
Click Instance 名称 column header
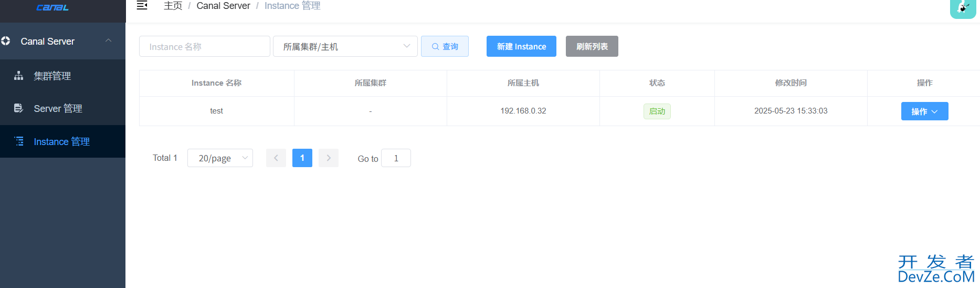click(x=216, y=83)
